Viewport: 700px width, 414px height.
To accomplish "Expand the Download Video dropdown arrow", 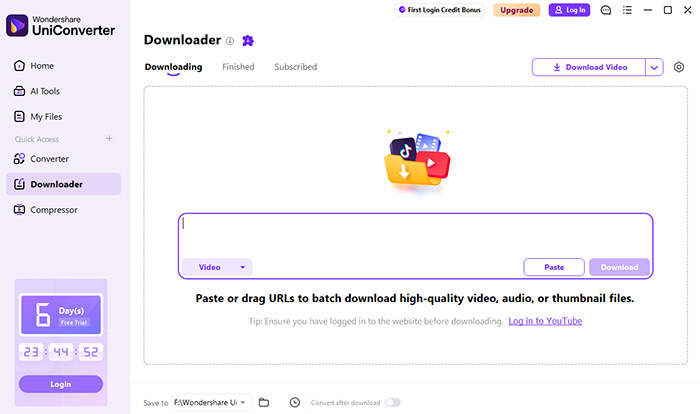I will tap(654, 67).
